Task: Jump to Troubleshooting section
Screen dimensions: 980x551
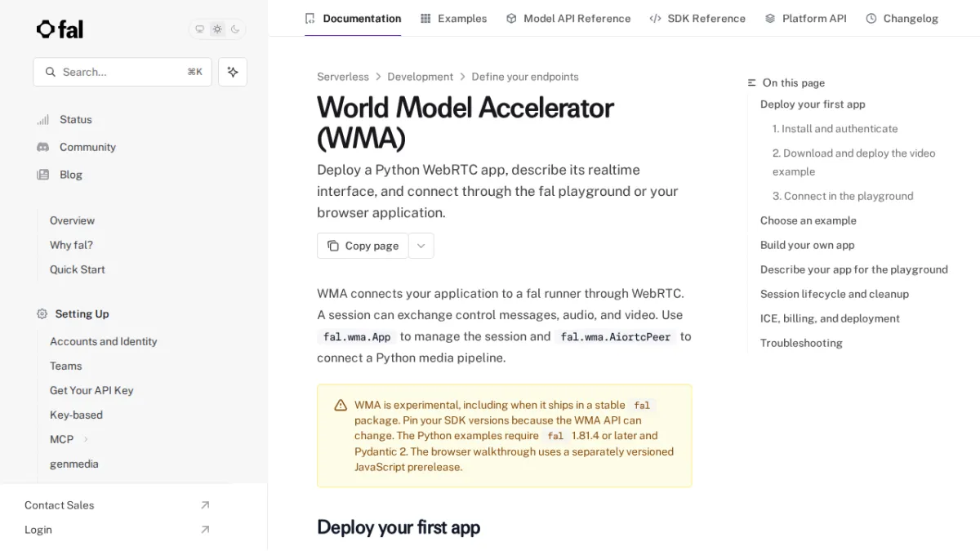Action: pos(801,343)
